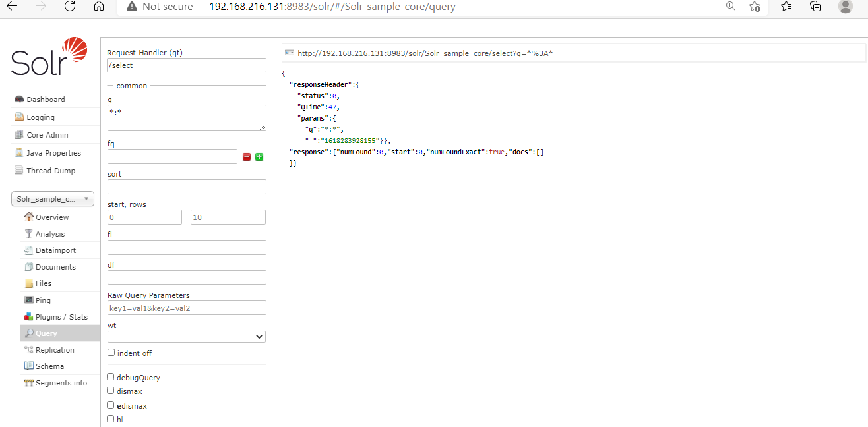
Task: Open the core selector dropdown
Action: pyautogui.click(x=52, y=198)
